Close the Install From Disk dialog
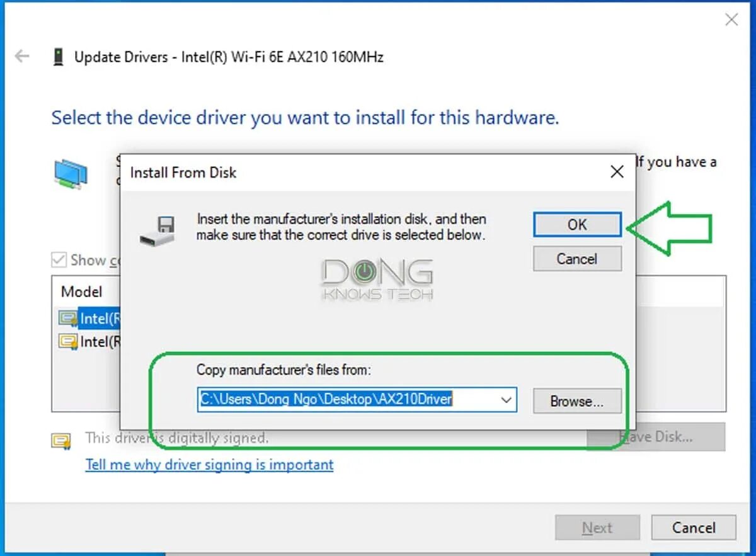This screenshot has height=556, width=756. click(x=617, y=172)
